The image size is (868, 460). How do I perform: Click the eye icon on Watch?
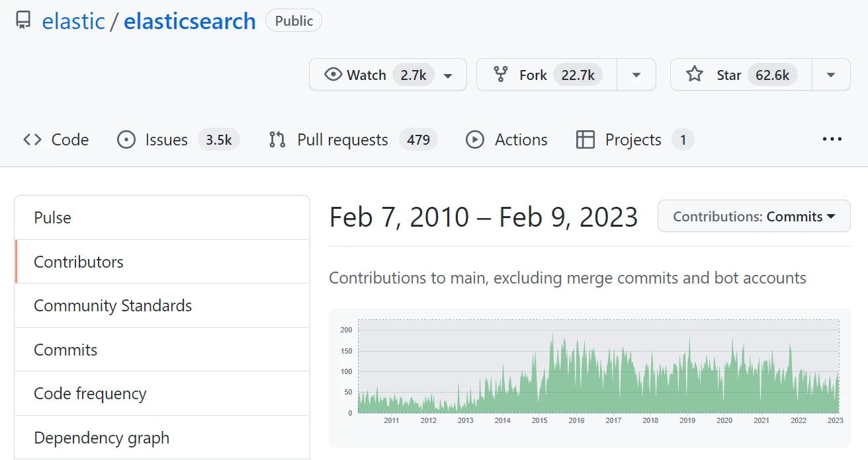click(x=333, y=75)
